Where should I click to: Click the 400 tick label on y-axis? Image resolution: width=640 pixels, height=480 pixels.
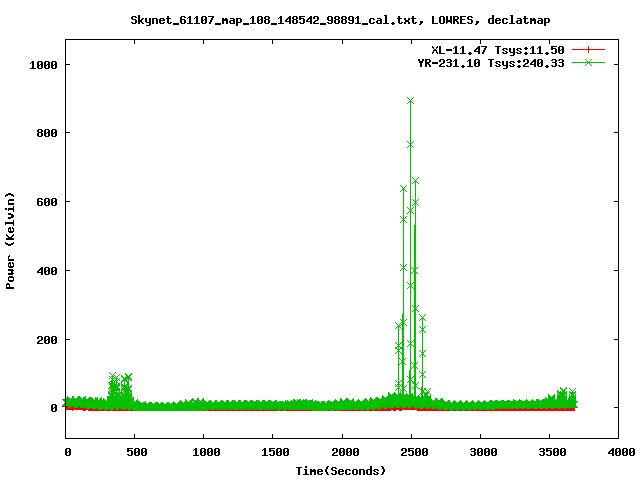coord(47,271)
